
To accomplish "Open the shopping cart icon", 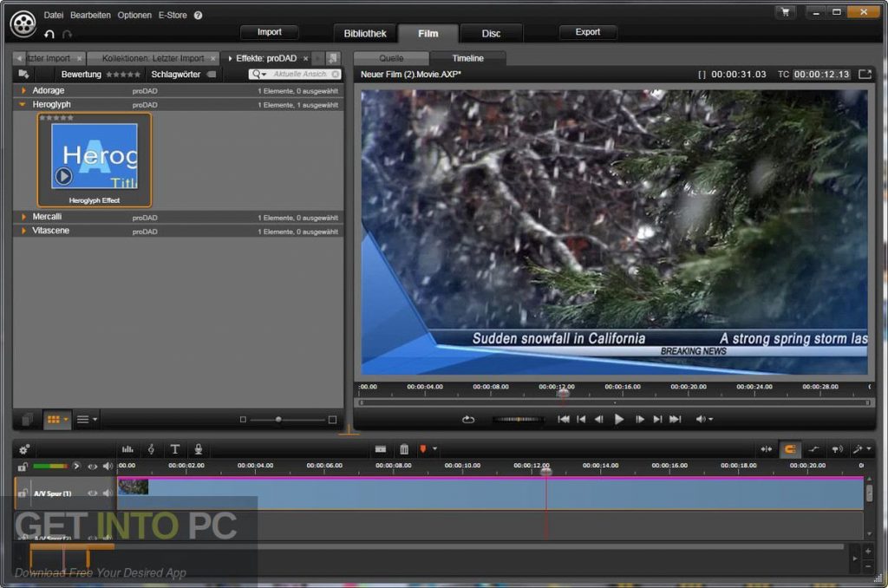I will tap(785, 12).
